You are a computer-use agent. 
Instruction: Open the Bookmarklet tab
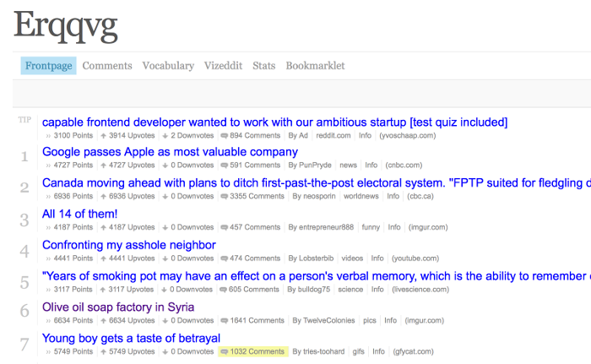coord(315,66)
